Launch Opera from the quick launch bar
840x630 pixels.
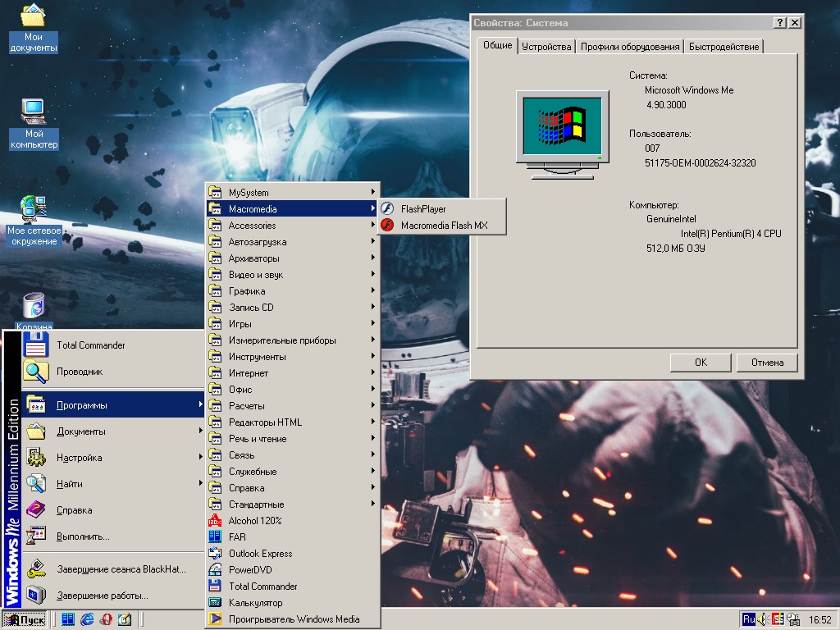coord(106,619)
